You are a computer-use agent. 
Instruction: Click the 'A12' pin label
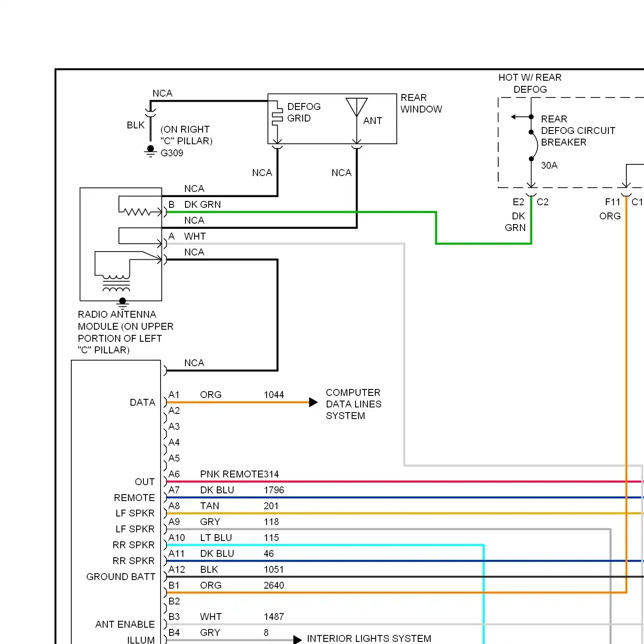point(176,569)
